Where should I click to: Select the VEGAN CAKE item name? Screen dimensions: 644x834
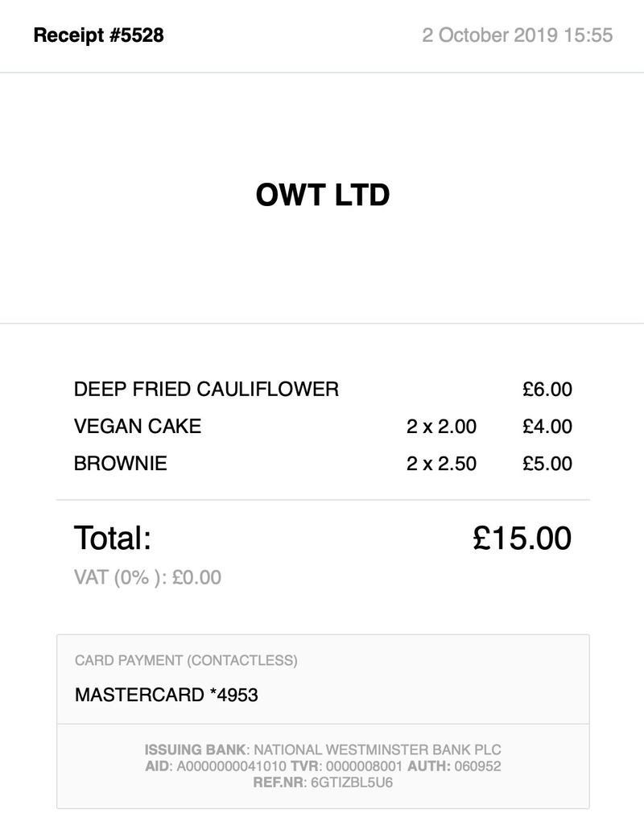pyautogui.click(x=138, y=427)
